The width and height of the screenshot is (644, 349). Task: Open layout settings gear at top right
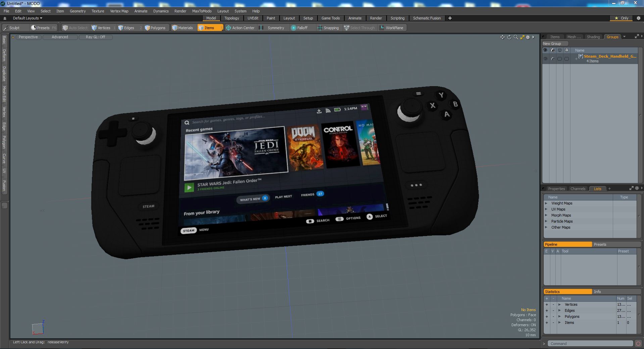point(639,18)
